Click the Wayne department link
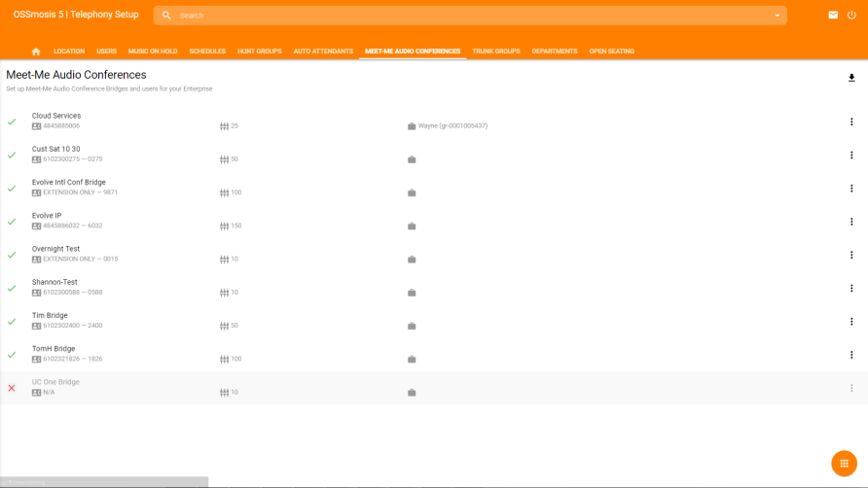The width and height of the screenshot is (868, 488). click(452, 126)
